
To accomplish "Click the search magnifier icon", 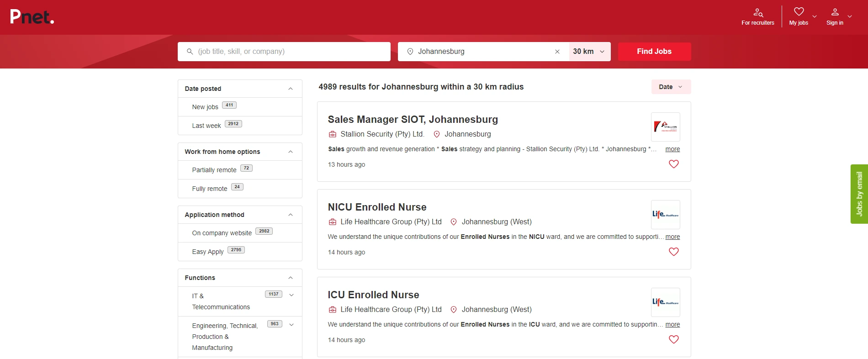I will pos(190,52).
